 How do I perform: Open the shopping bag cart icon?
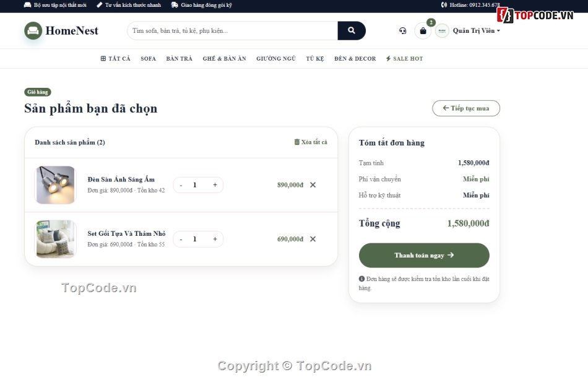tap(423, 31)
